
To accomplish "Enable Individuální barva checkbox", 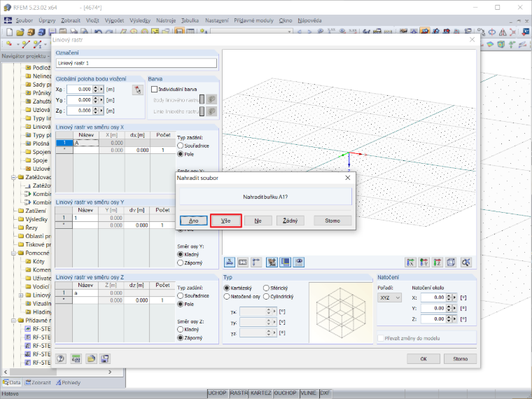I will coord(155,89).
